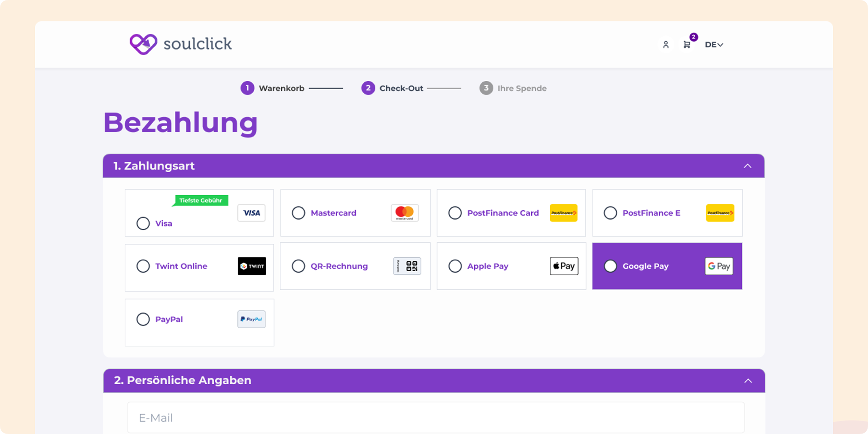Select the Apple Pay radio button
868x434 pixels.
[x=455, y=266]
